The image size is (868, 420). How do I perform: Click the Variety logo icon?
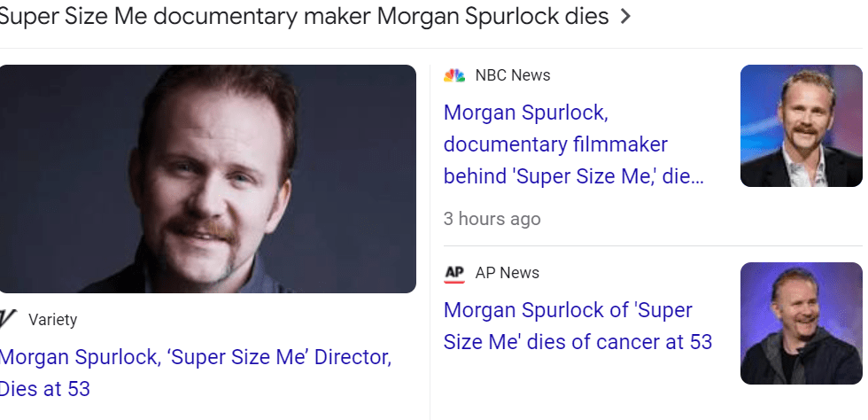pos(8,319)
